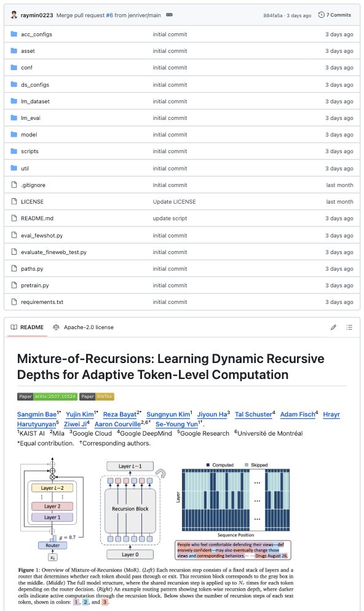Image resolution: width=364 pixels, height=611 pixels.
Task: Open the util folder name
Action: [x=25, y=169]
